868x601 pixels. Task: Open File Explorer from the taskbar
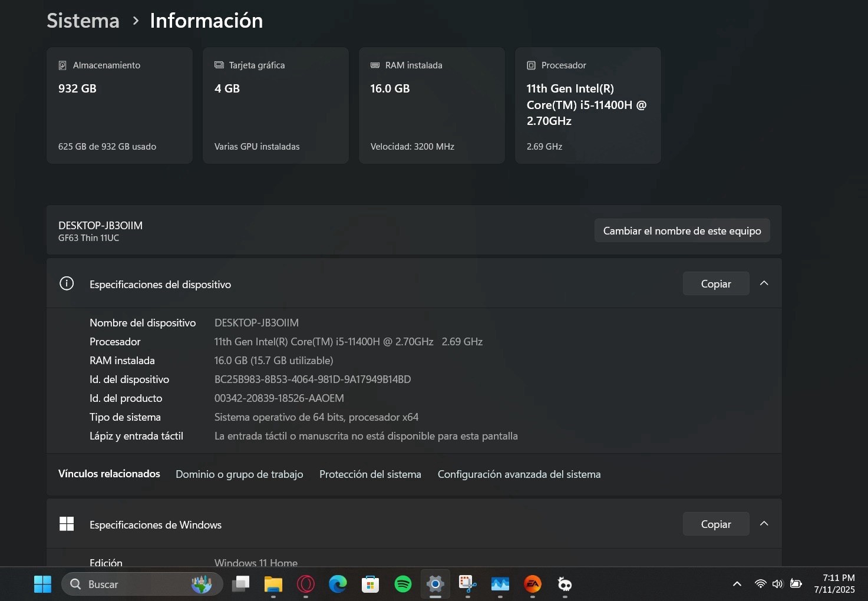[x=273, y=584]
